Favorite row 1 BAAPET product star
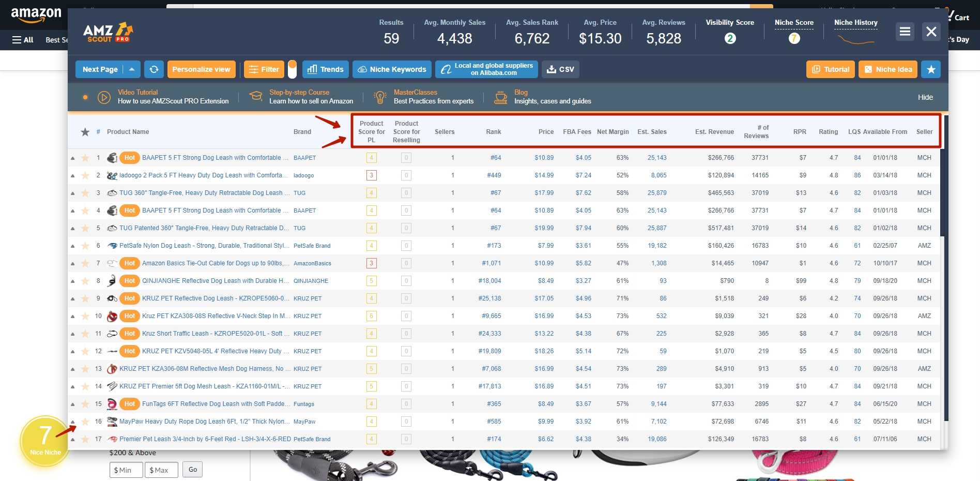This screenshot has height=481, width=980. (x=85, y=158)
